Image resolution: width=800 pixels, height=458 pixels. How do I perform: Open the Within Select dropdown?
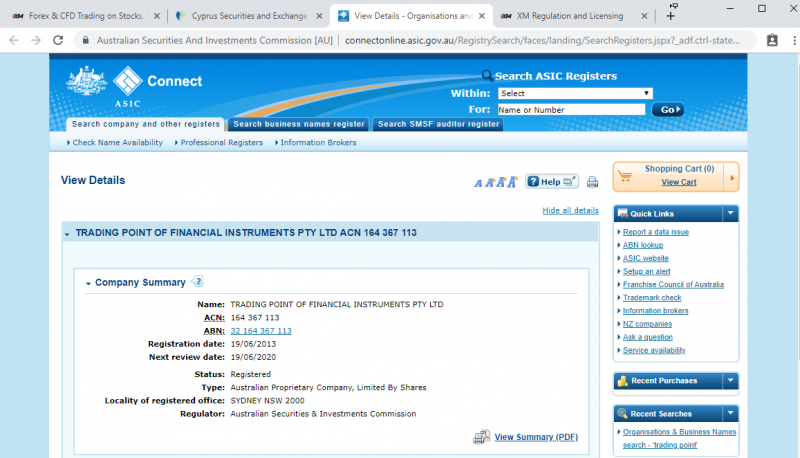(575, 93)
